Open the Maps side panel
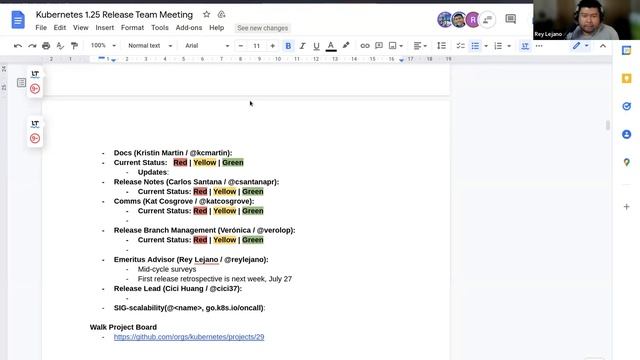 (x=627, y=162)
